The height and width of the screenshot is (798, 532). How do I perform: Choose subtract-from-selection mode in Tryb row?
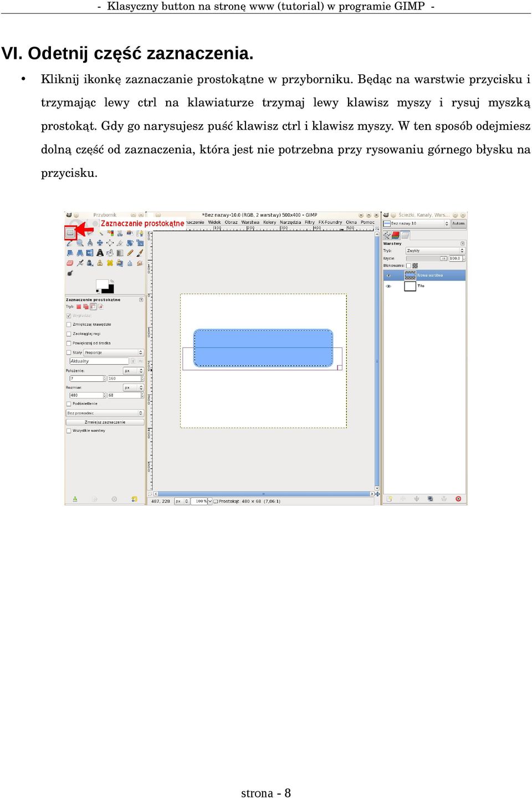click(x=93, y=306)
